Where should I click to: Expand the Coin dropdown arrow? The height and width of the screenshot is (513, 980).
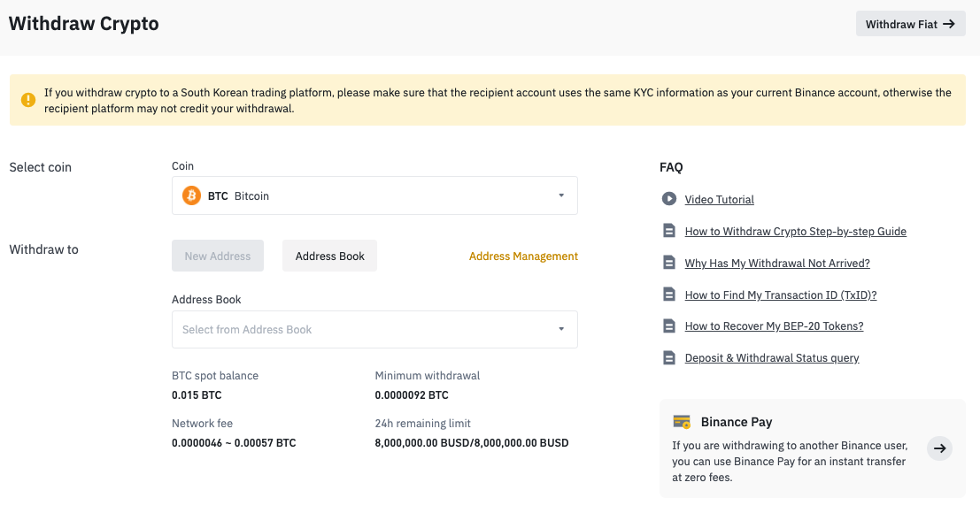coord(561,195)
